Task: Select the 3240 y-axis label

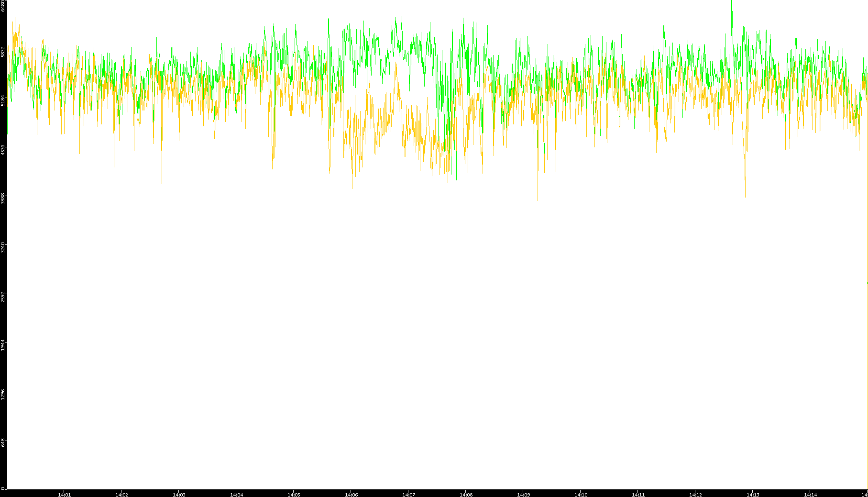Action: coord(3,247)
